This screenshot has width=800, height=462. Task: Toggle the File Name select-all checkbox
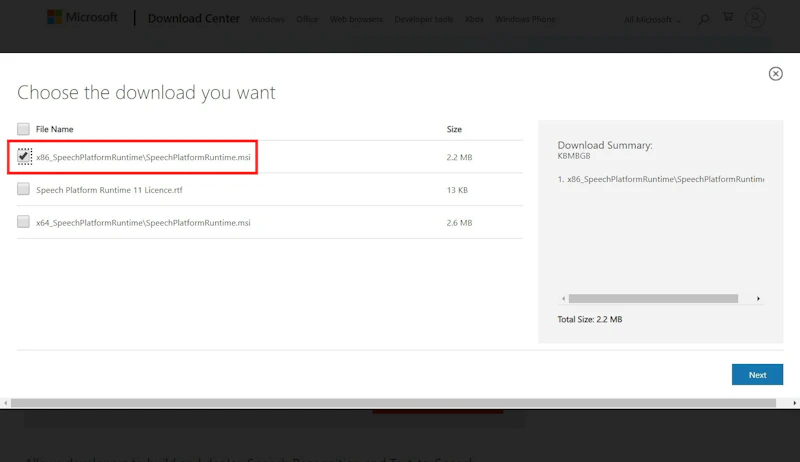pyautogui.click(x=23, y=129)
